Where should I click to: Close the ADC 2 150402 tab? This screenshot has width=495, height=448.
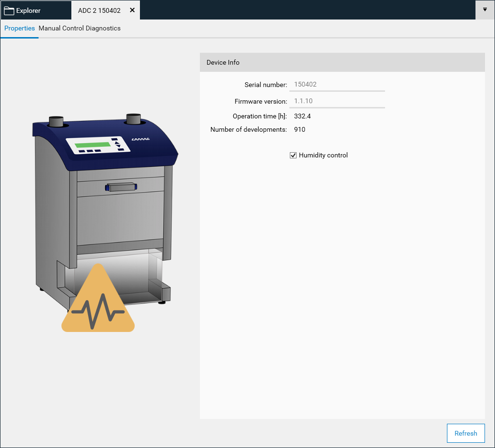[132, 10]
